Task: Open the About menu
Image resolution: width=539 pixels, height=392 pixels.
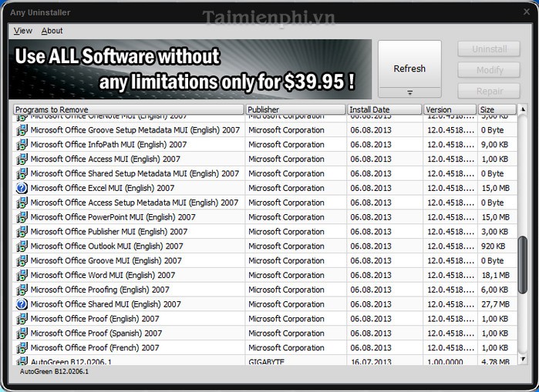Action: pyautogui.click(x=52, y=31)
